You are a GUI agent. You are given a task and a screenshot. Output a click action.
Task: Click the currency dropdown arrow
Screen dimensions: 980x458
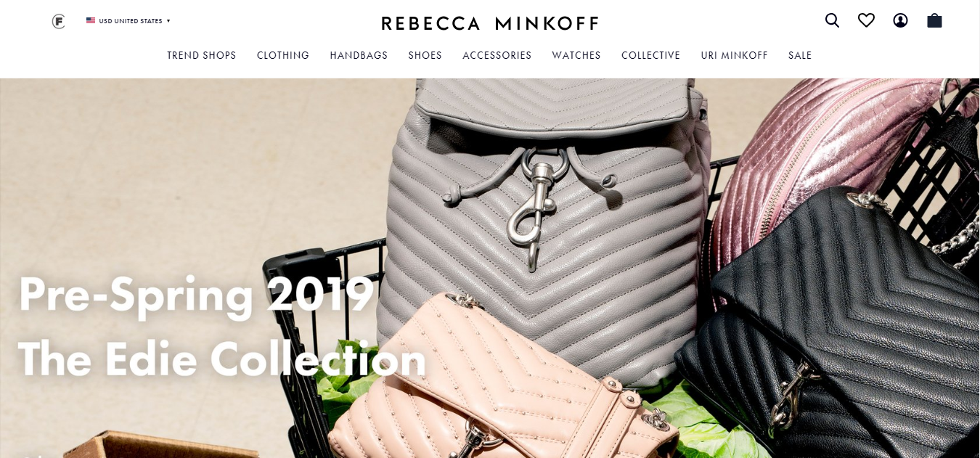[168, 21]
